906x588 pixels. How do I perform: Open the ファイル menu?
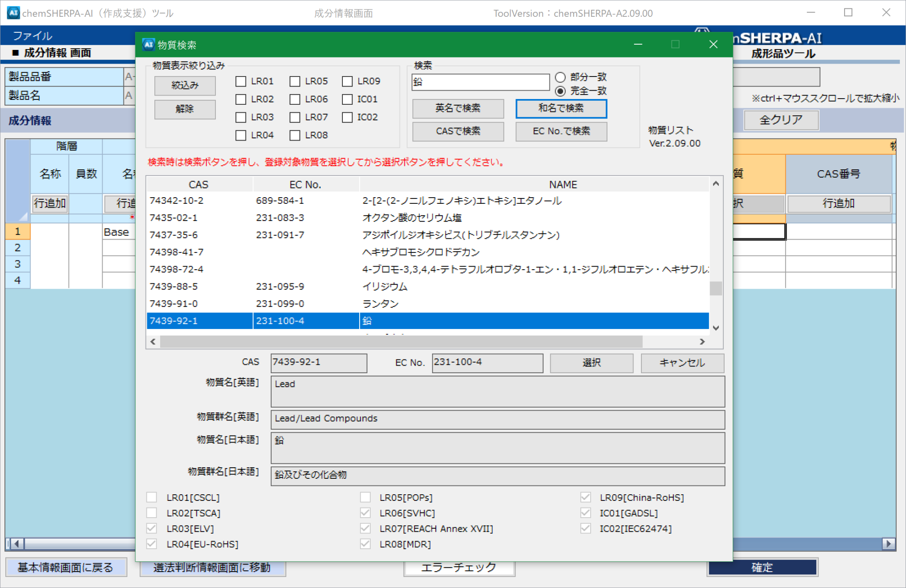click(32, 35)
